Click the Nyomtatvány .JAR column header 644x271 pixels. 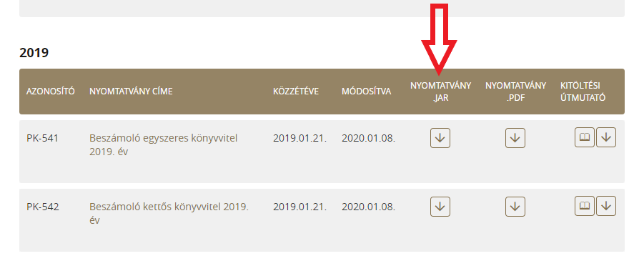point(440,92)
